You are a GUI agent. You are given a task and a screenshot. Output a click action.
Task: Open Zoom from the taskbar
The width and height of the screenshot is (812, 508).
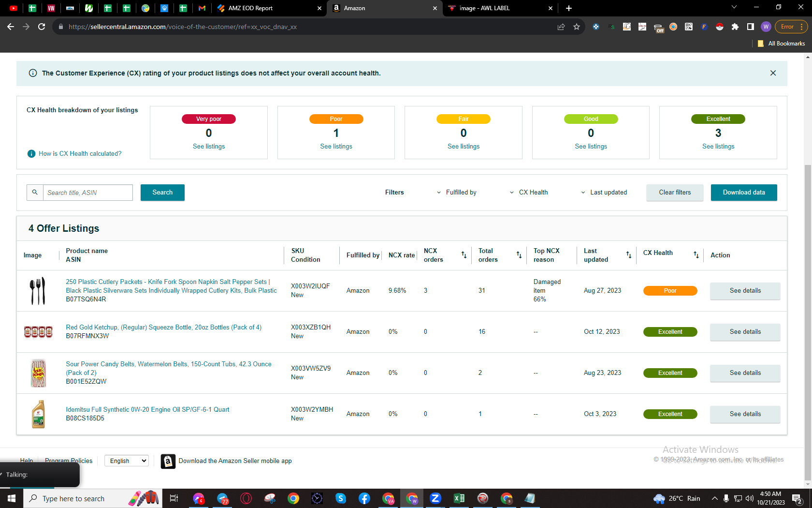435,498
